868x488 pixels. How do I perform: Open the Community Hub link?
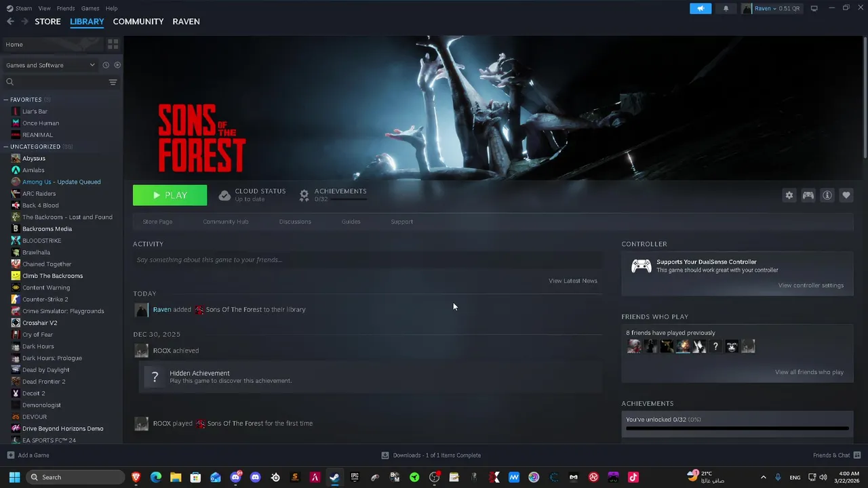[226, 222]
